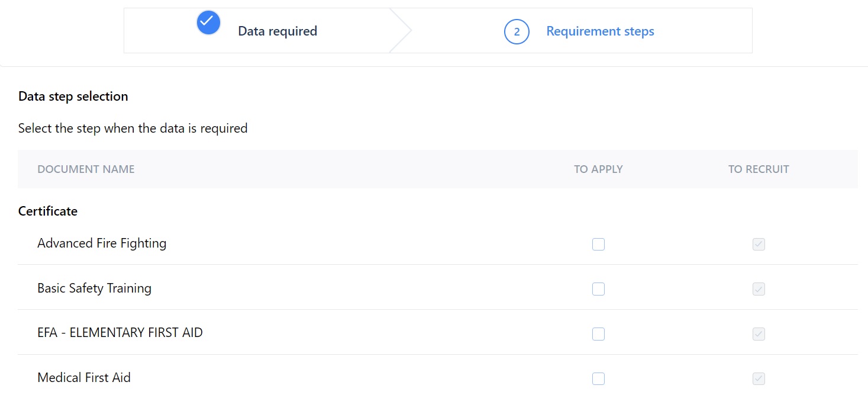Click the To Recruit column header

pyautogui.click(x=759, y=169)
